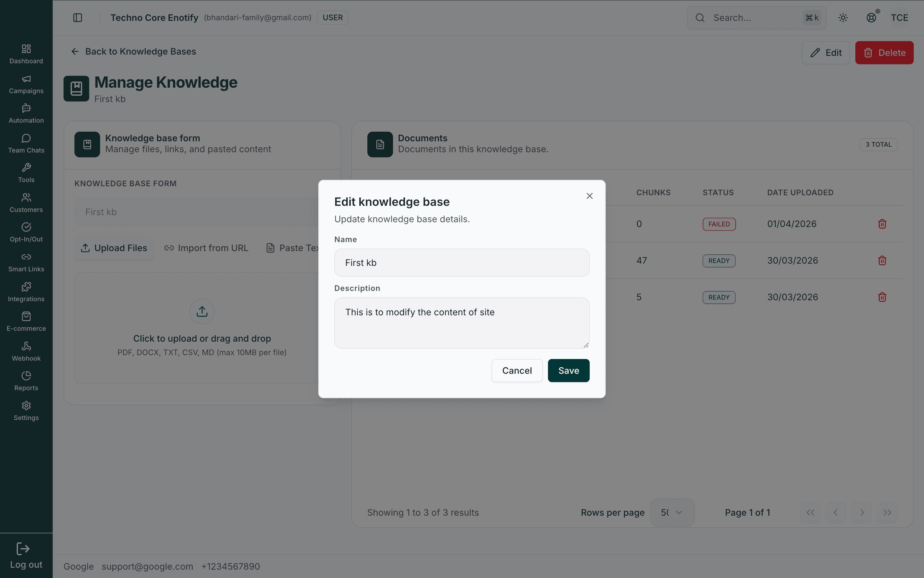Open Team Chats
The image size is (924, 578).
tap(26, 143)
